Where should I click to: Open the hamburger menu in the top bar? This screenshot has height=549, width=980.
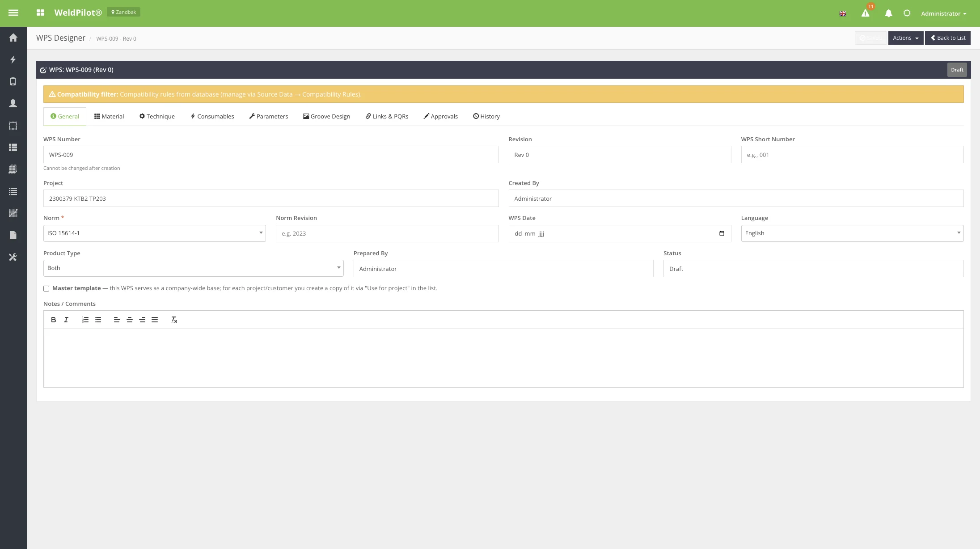click(x=13, y=13)
